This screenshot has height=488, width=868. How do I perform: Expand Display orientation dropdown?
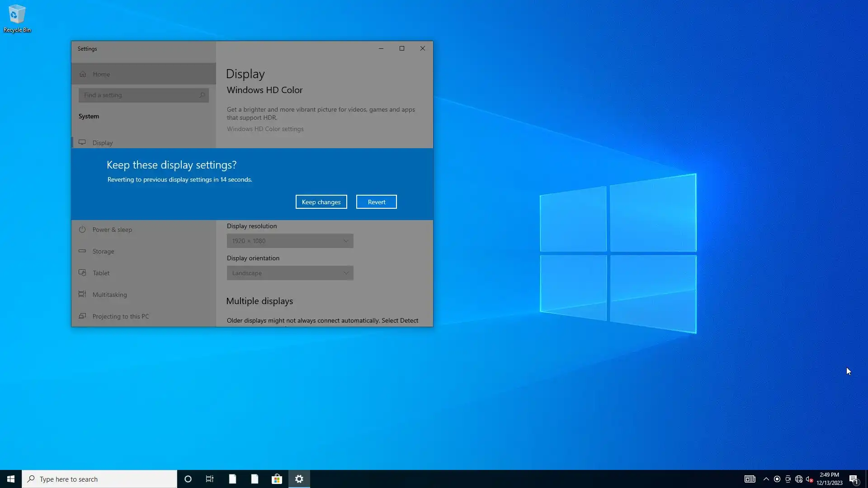[x=290, y=273]
